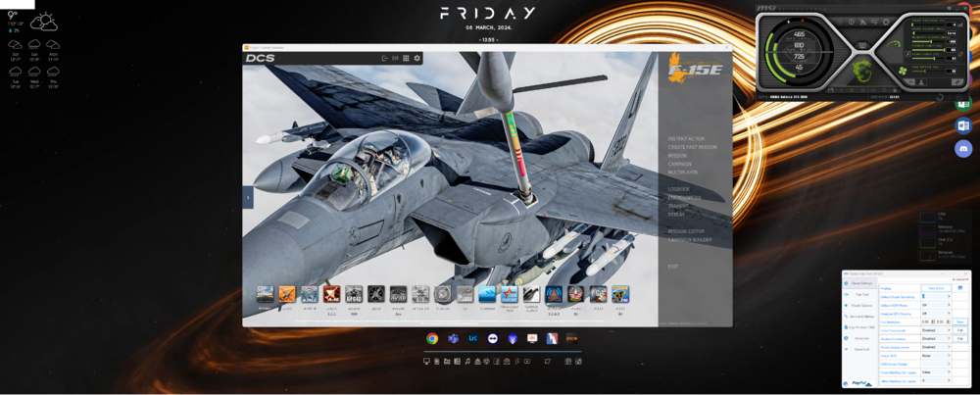Open Voice Commands dropdown
Viewport: 980px width, 395px height.
[936, 330]
